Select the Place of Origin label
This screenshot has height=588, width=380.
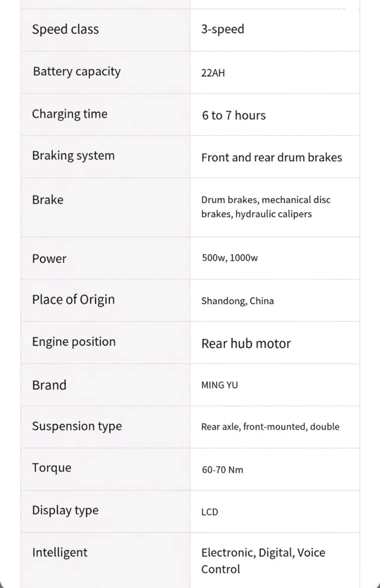point(73,300)
